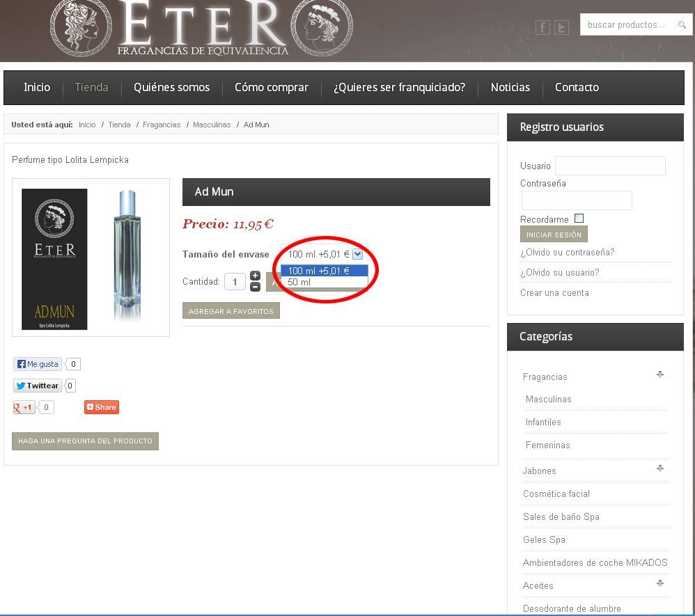Open the Tamaño del envase dropdown arrow
Viewport: 695px width, 616px height.
tap(358, 254)
